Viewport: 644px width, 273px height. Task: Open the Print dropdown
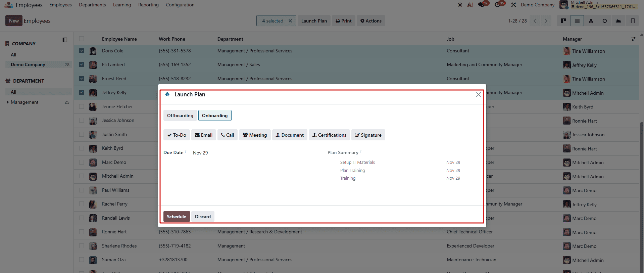click(x=344, y=21)
